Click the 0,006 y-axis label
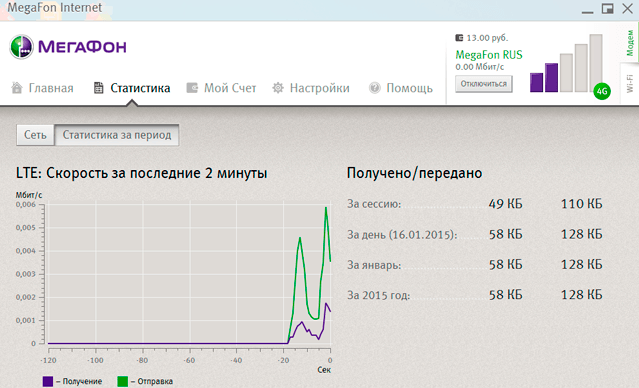This screenshot has width=639, height=388. click(26, 204)
